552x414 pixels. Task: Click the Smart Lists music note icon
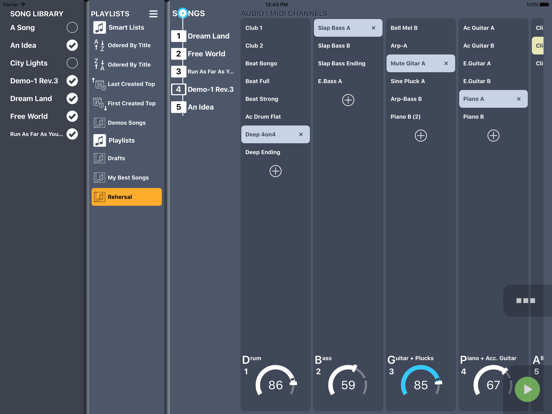[100, 27]
